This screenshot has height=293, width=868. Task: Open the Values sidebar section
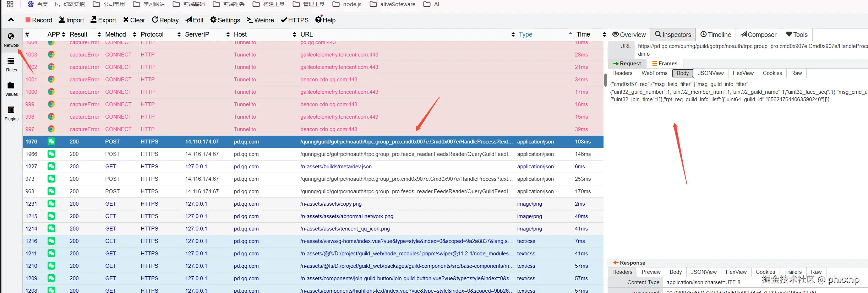[x=11, y=89]
